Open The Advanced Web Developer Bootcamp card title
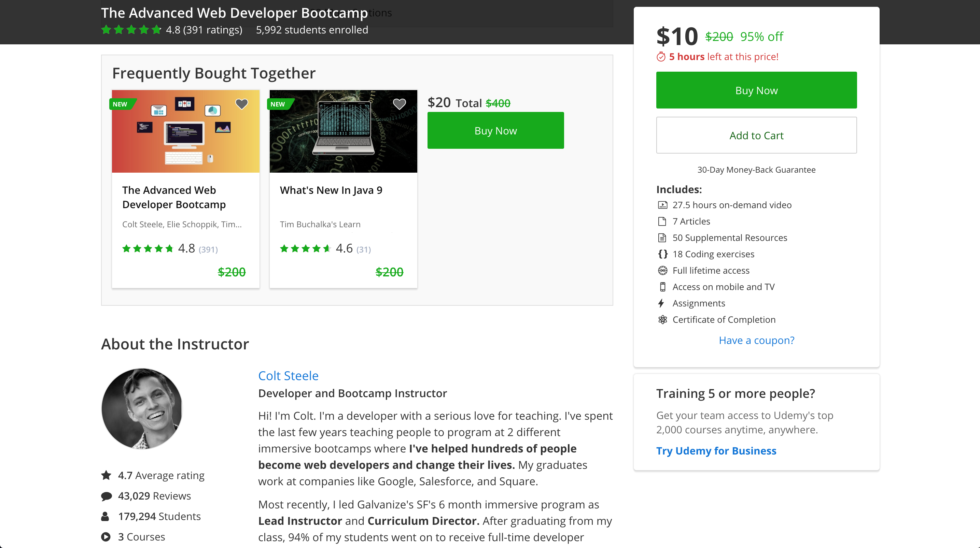The width and height of the screenshot is (980, 548). (174, 197)
